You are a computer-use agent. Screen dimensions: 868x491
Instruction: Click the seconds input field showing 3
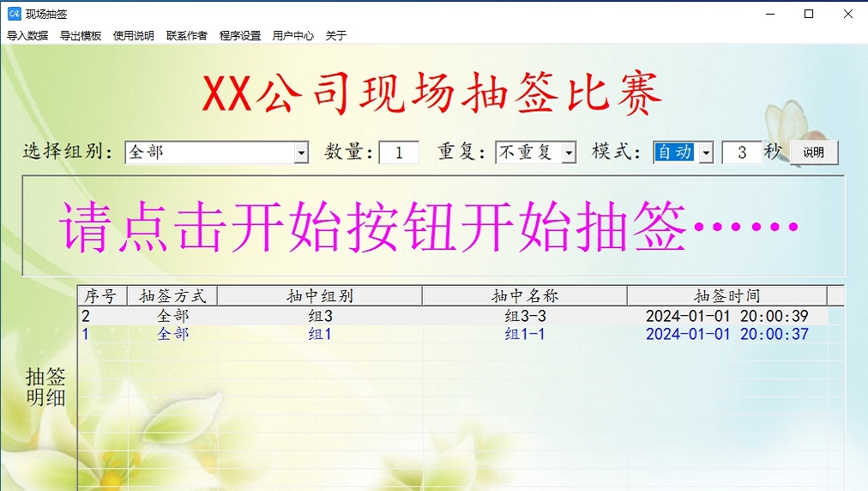point(742,153)
